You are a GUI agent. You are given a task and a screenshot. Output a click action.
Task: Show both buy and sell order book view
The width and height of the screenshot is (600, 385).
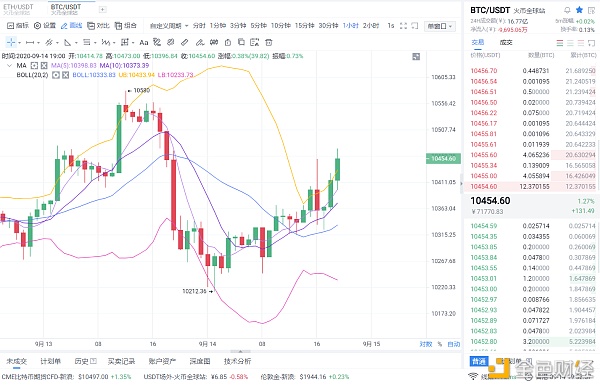(x=560, y=43)
